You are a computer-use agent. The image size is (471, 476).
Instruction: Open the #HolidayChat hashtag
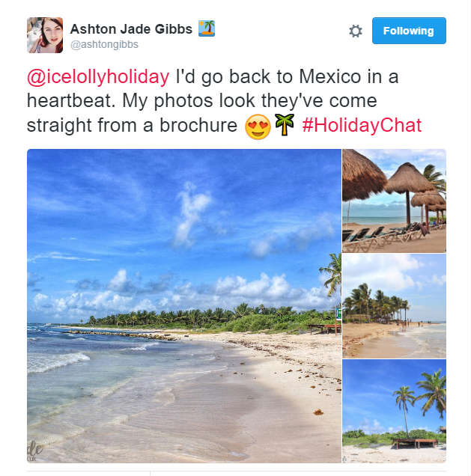click(x=362, y=126)
